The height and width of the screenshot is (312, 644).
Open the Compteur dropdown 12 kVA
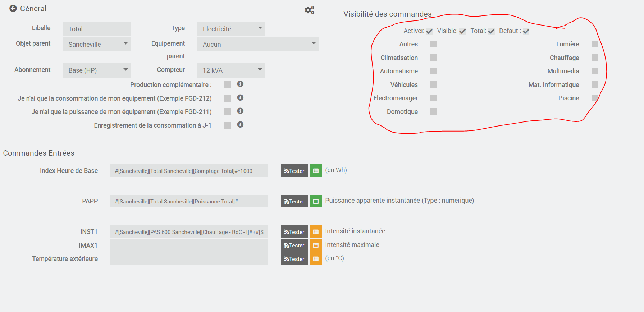(231, 70)
